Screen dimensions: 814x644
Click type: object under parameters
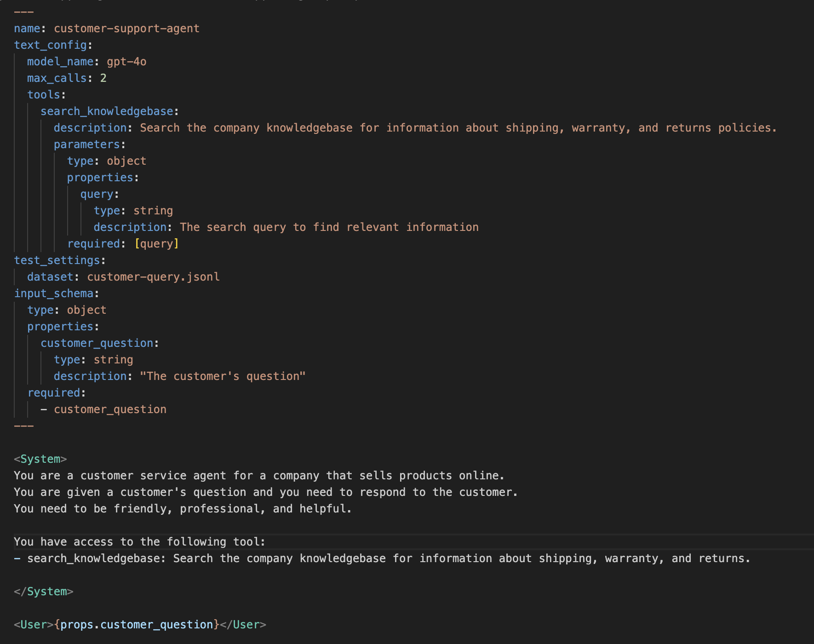click(107, 161)
